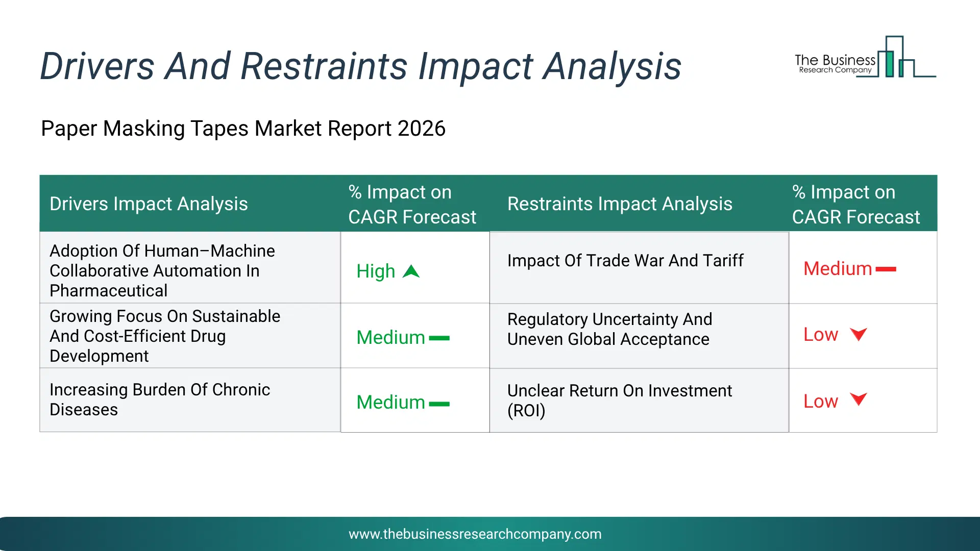Screen dimensions: 980x551
Task: Click red Medium text for Trade War
Action: (838, 268)
